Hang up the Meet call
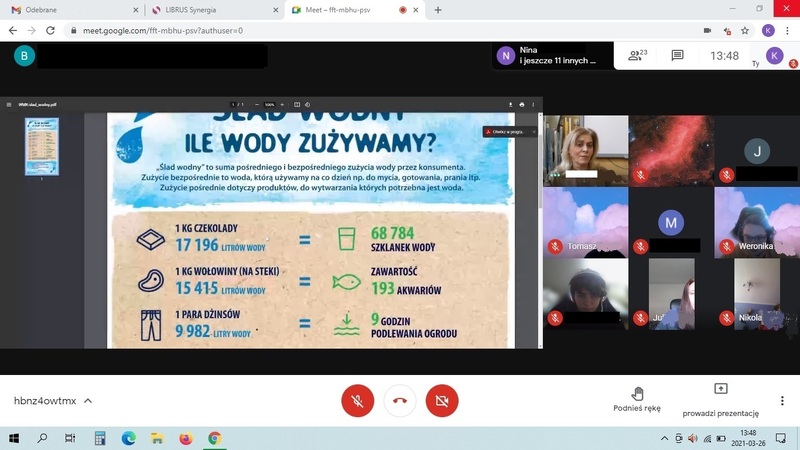 (399, 401)
